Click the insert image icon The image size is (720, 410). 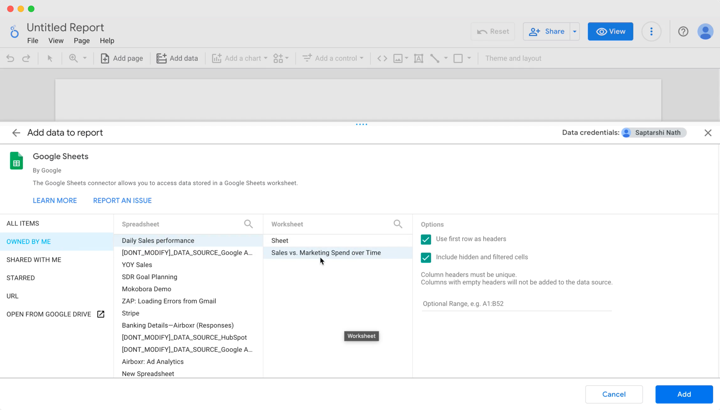tap(398, 58)
